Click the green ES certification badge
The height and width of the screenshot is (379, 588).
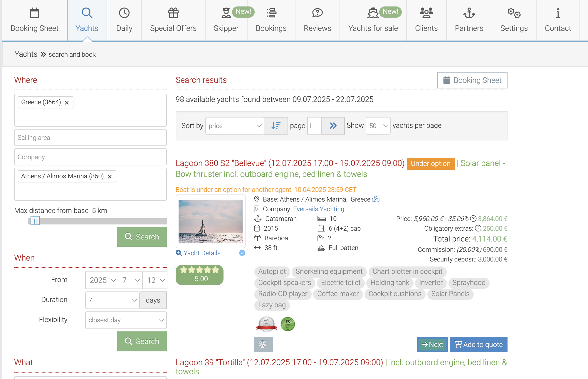point(288,324)
